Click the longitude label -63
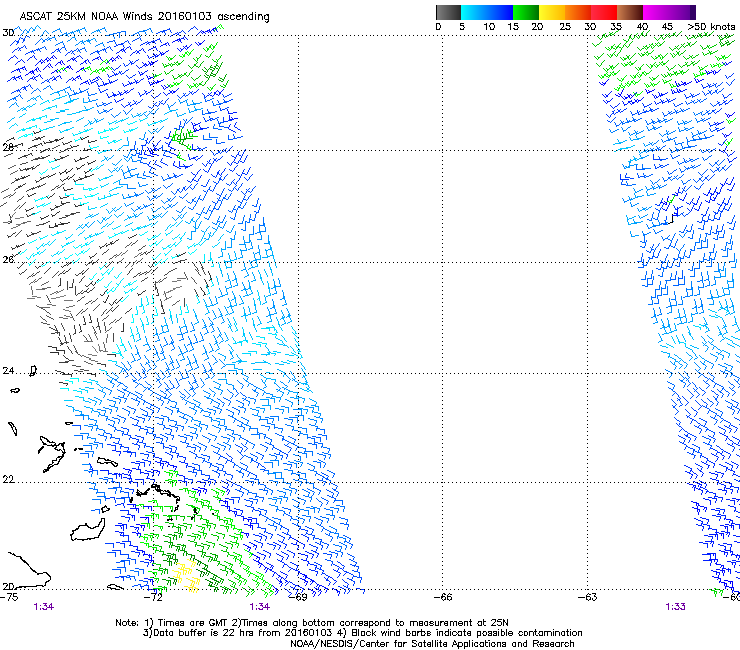Image resolution: width=740 pixels, height=650 pixels. point(588,597)
